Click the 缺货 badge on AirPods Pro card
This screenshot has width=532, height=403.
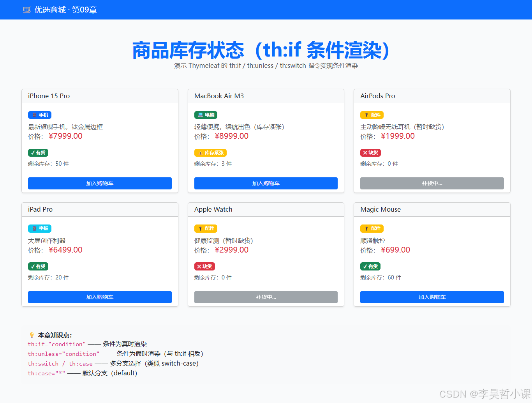click(x=370, y=153)
